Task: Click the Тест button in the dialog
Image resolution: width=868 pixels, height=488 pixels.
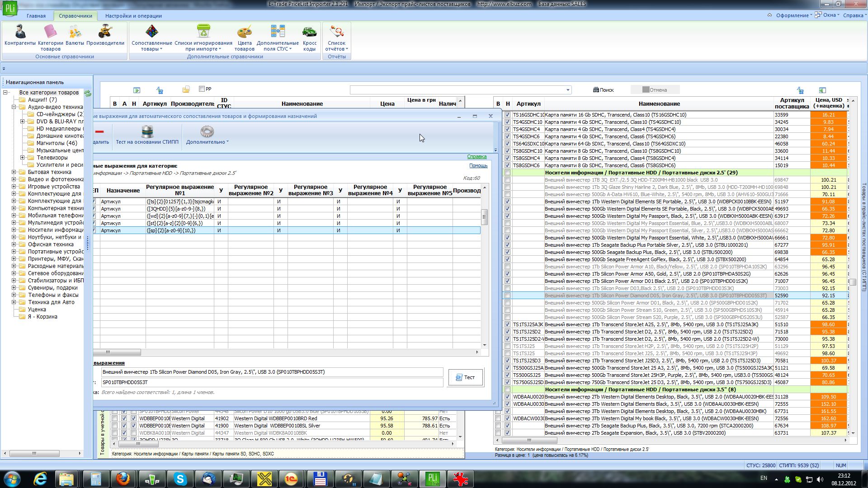Action: [x=466, y=377]
